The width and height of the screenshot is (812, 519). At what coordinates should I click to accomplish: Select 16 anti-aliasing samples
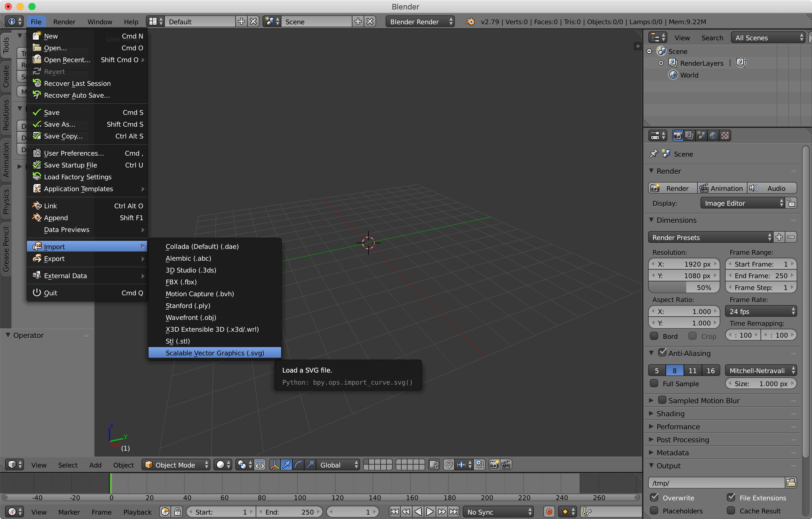(710, 370)
